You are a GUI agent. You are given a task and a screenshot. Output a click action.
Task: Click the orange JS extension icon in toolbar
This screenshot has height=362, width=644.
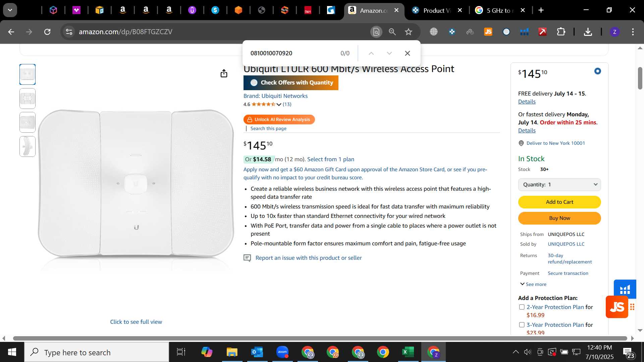pyautogui.click(x=488, y=32)
